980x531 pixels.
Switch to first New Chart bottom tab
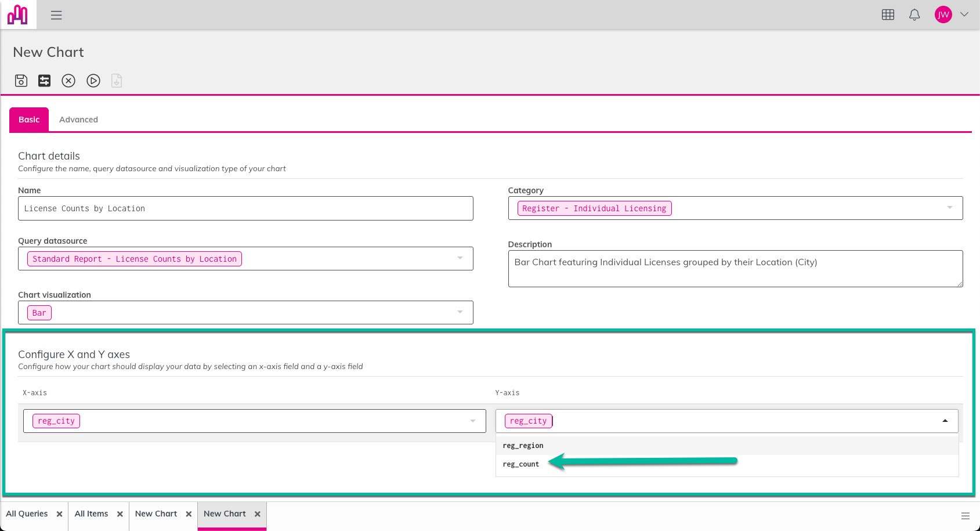[x=156, y=514]
